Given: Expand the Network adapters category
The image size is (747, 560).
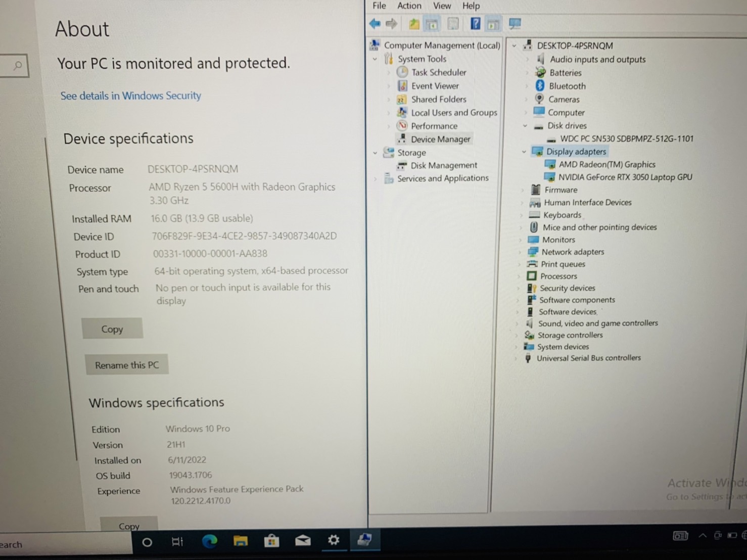Looking at the screenshot, I should pos(522,252).
